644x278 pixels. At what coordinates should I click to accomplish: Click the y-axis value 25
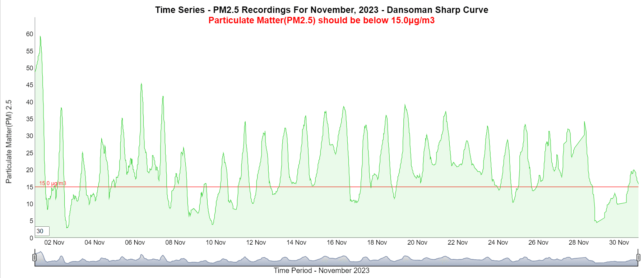29,153
